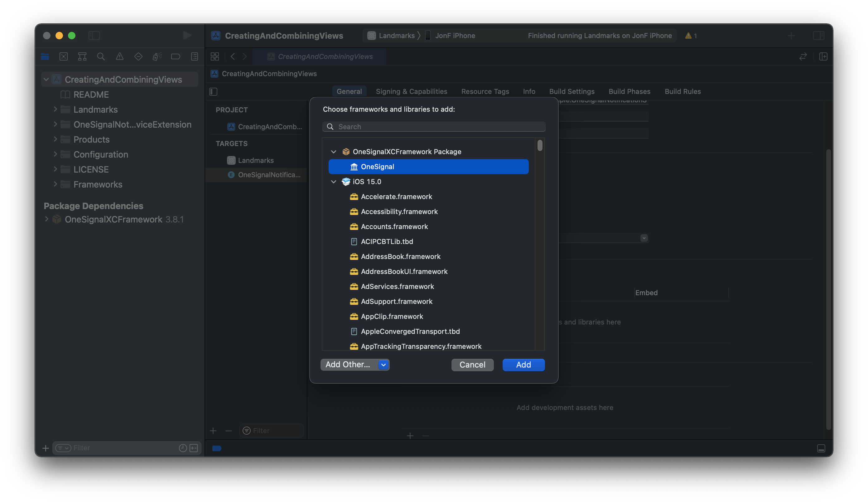Screen dimensions: 868x503
Task: Toggle the inspector panel at top right
Action: (818, 36)
